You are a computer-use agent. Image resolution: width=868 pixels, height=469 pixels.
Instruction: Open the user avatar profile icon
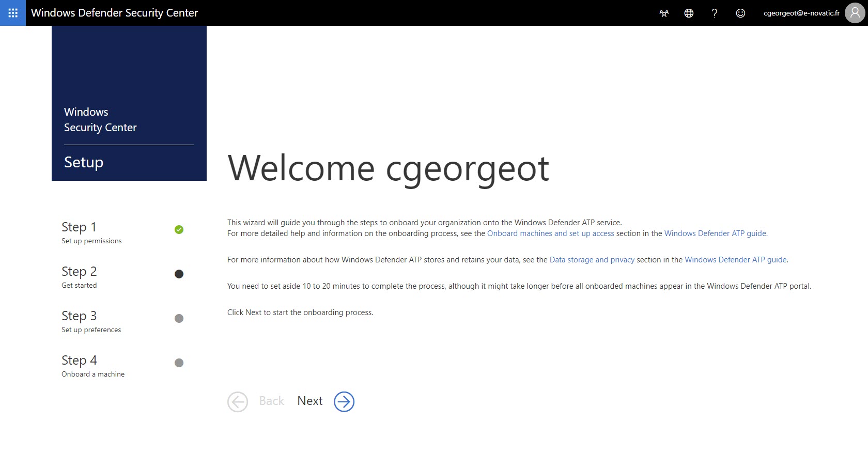point(855,13)
